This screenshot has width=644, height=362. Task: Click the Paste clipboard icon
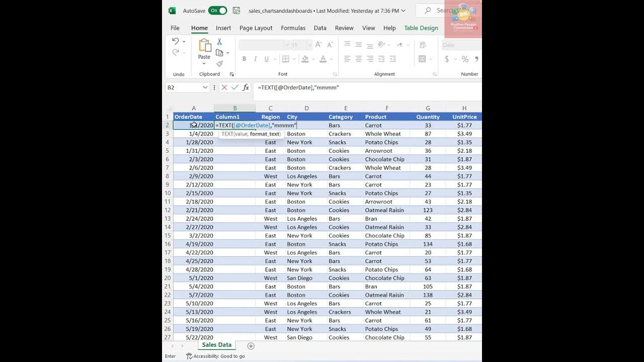204,45
